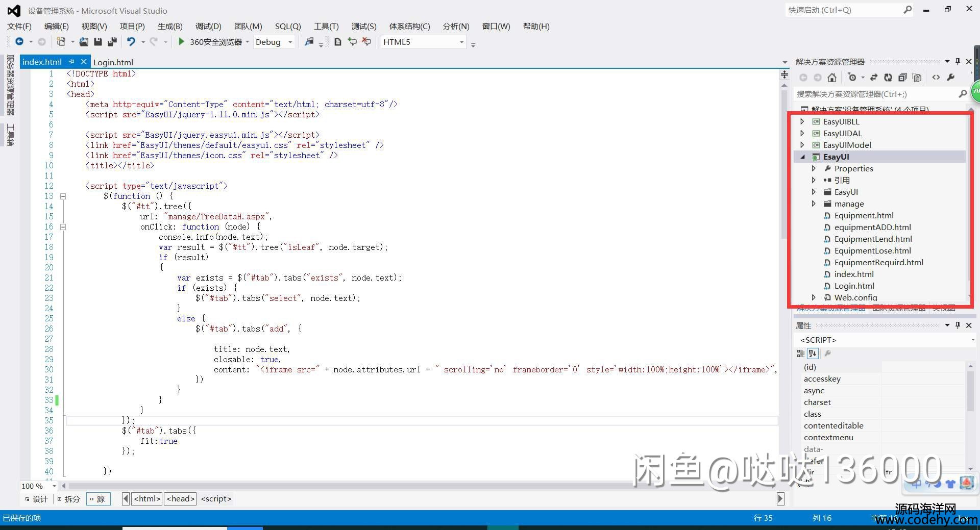Click the Open File toolbar icon
The height and width of the screenshot is (530, 980).
pyautogui.click(x=84, y=42)
